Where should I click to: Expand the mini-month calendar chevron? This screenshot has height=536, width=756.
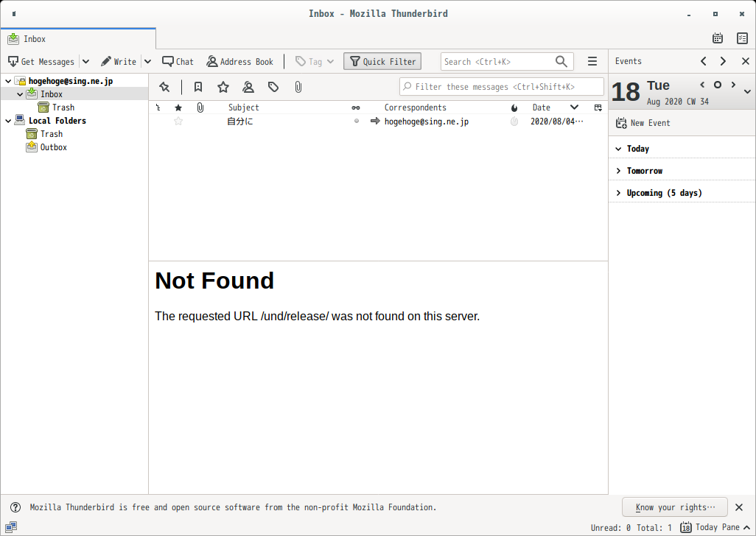coord(747,91)
